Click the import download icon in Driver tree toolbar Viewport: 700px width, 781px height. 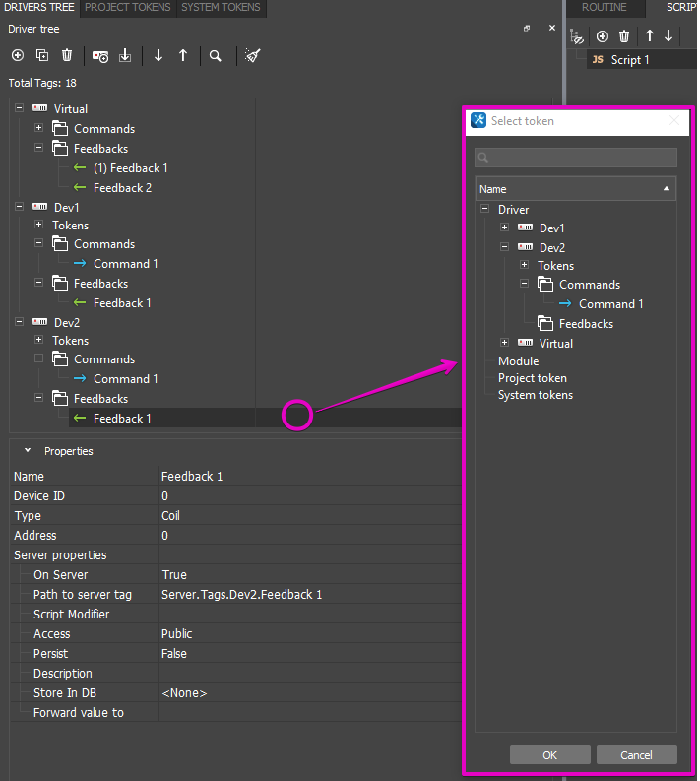point(125,56)
